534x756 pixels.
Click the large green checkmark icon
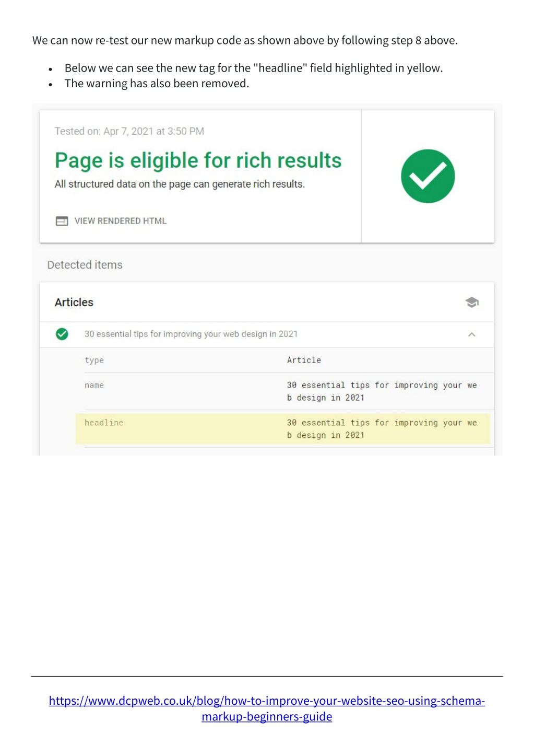click(428, 176)
